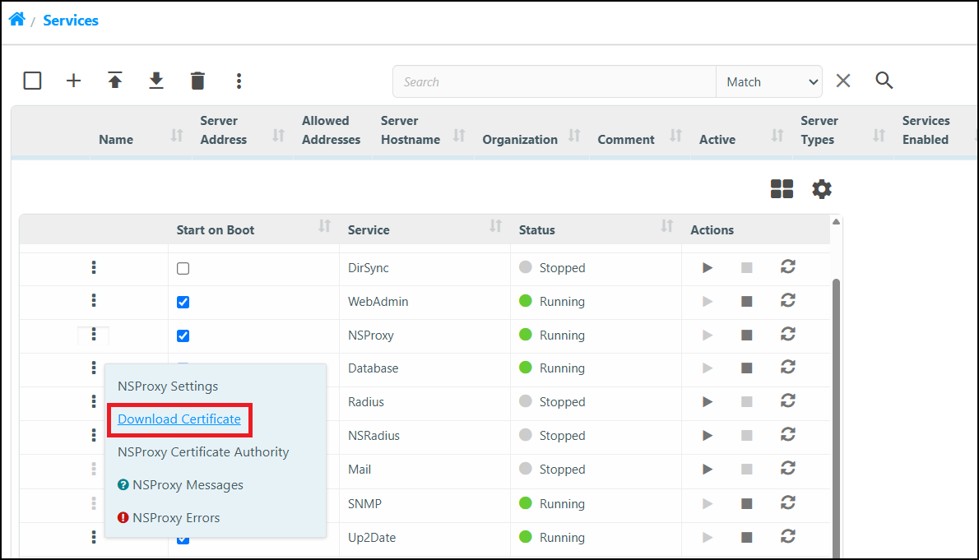Open NSProxy Messages menu item
The width and height of the screenshot is (979, 560).
(x=180, y=485)
